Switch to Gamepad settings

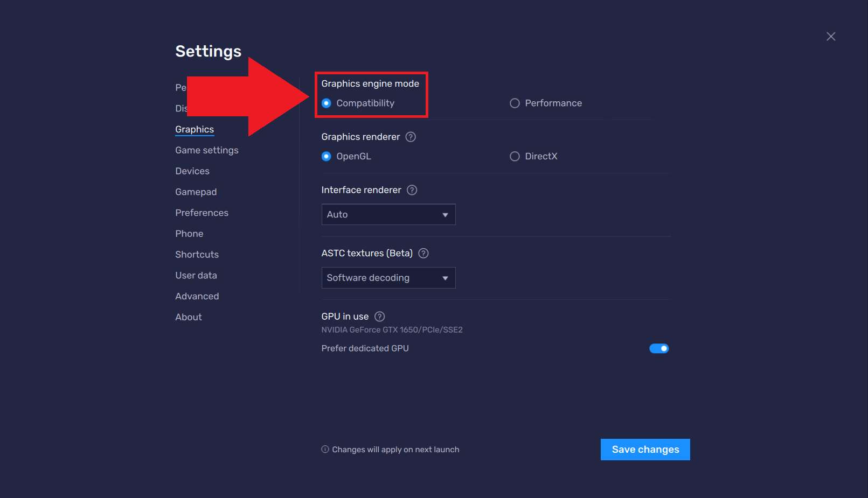(196, 192)
